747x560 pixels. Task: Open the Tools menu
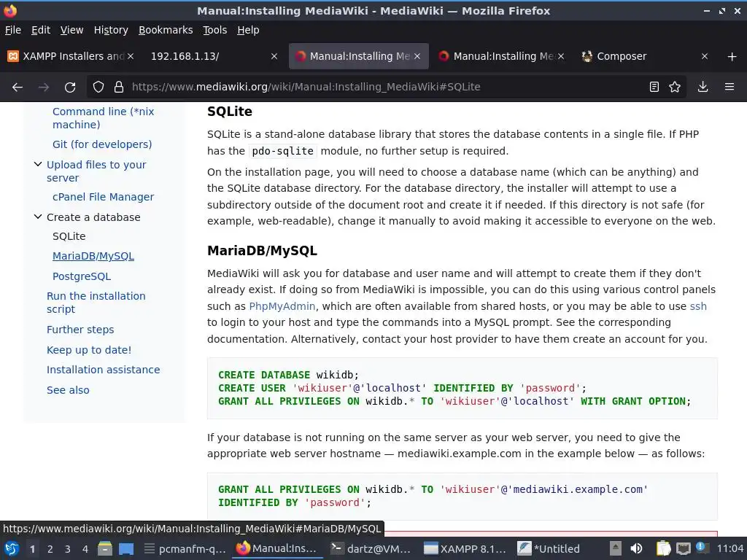(x=215, y=30)
